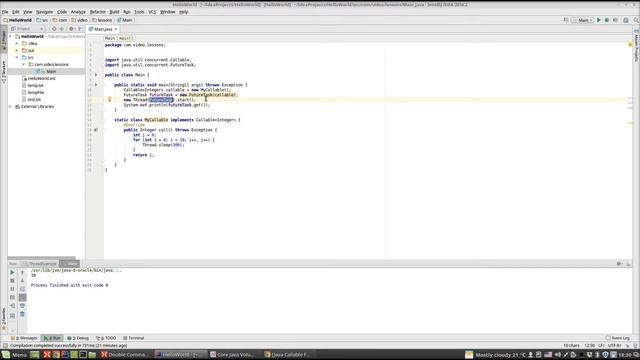Click run gutter arrow next to class Main
Screen dimensions: 640x360
coord(96,75)
